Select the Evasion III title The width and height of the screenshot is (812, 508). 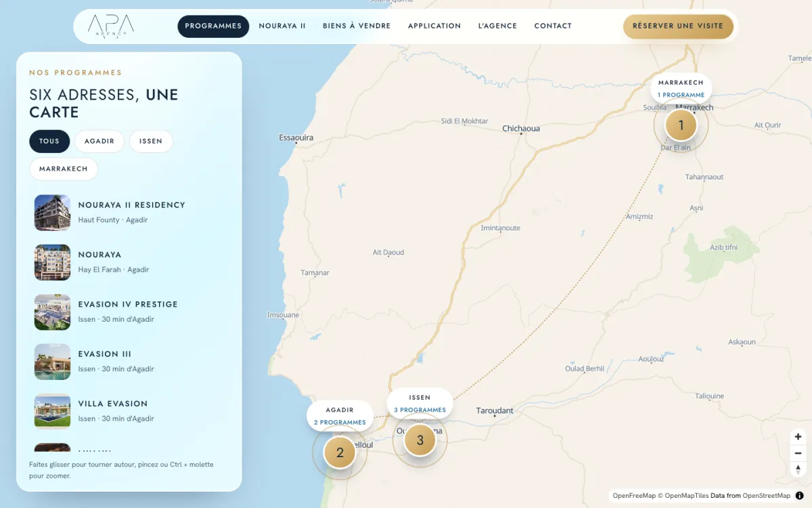(x=105, y=354)
